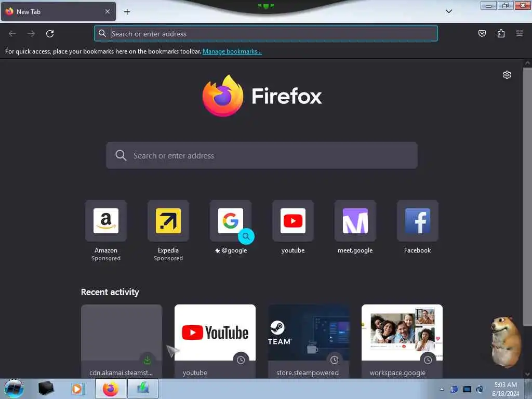Click the round network tray icon

tap(480, 389)
